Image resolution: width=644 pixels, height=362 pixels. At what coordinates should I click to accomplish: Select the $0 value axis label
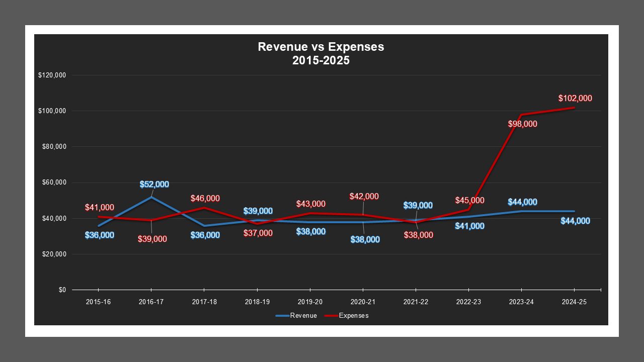tap(63, 289)
